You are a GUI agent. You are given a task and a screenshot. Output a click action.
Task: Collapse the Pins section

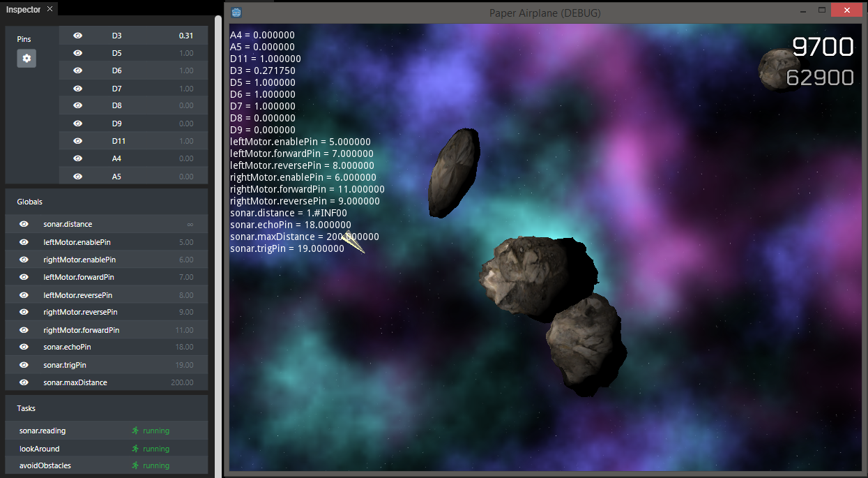coord(24,39)
